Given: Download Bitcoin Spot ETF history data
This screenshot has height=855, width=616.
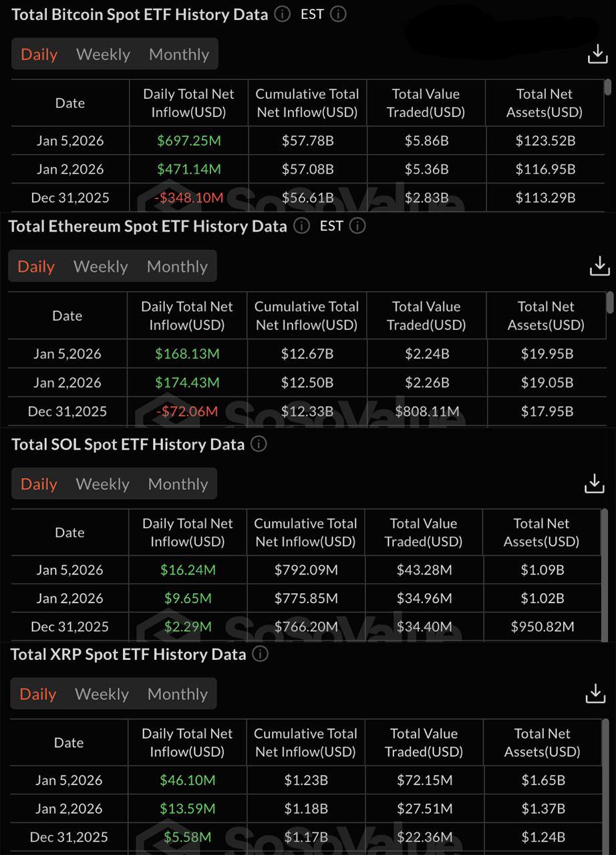Looking at the screenshot, I should [x=597, y=55].
